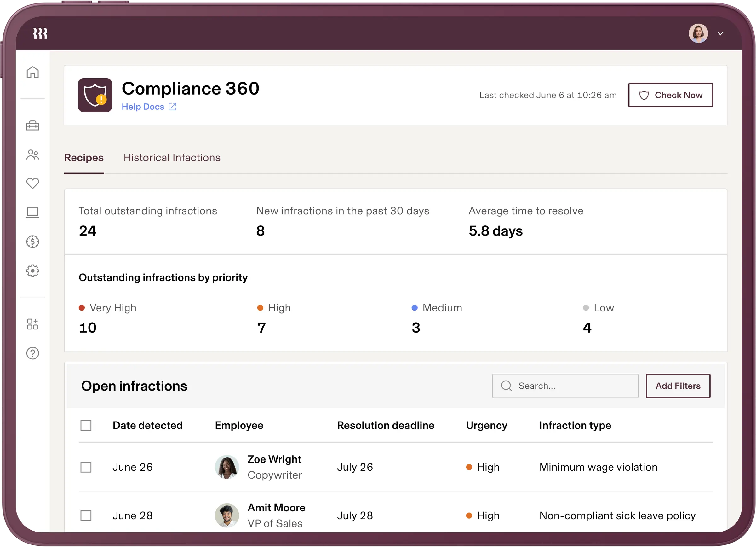Click the Rippling logo in the top bar
The height and width of the screenshot is (547, 756).
point(40,33)
